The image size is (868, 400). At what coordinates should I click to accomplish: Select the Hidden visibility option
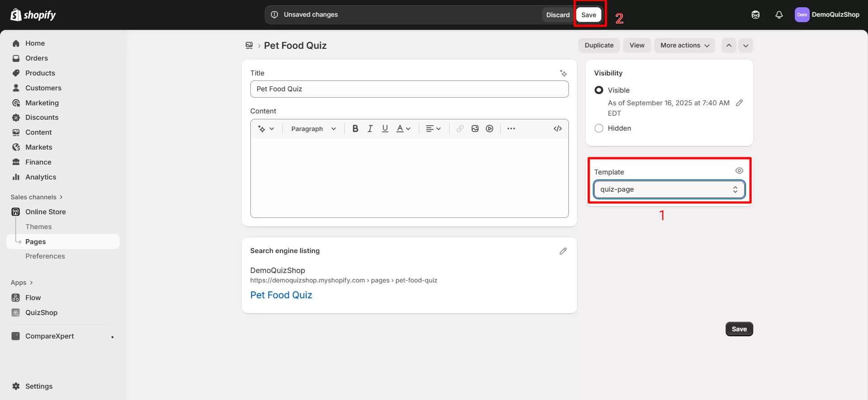(x=599, y=128)
